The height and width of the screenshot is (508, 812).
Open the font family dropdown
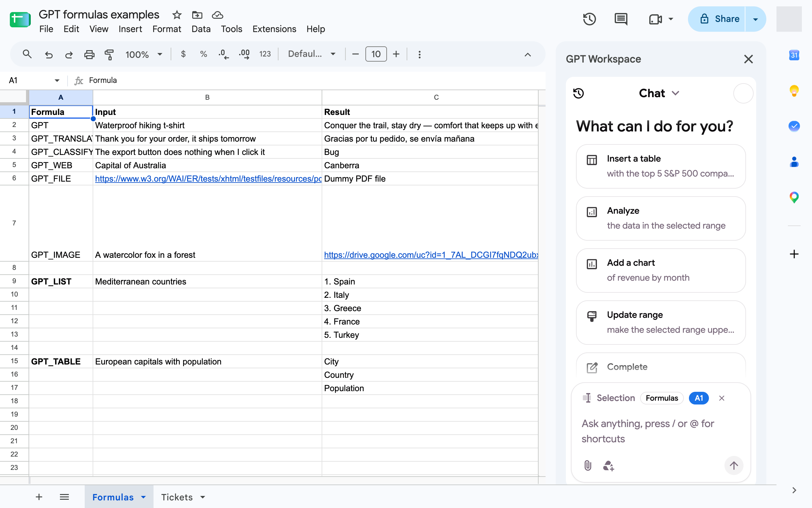click(312, 54)
